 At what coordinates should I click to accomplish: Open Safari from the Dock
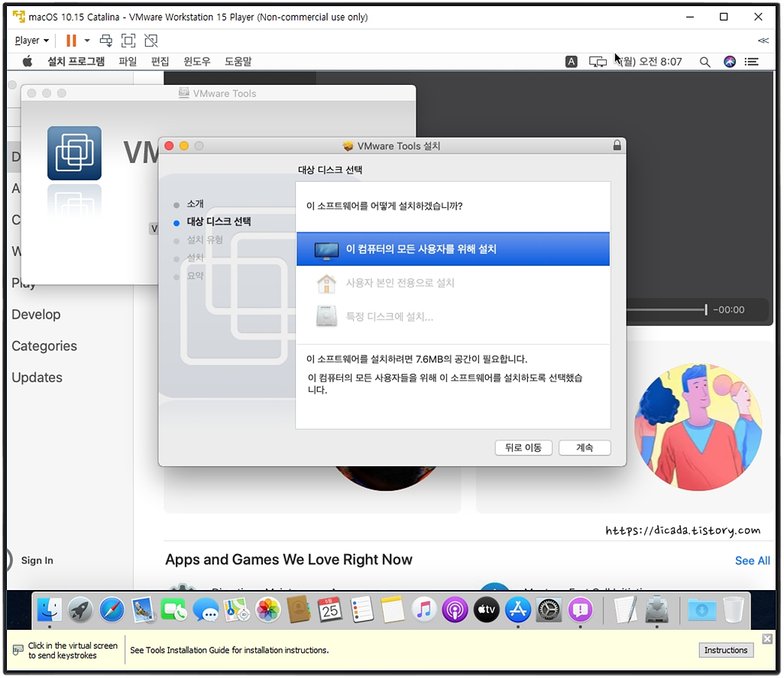[112, 610]
